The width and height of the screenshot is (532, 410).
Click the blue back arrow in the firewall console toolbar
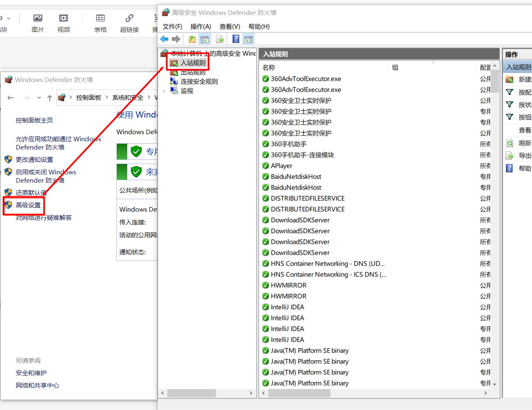[164, 39]
